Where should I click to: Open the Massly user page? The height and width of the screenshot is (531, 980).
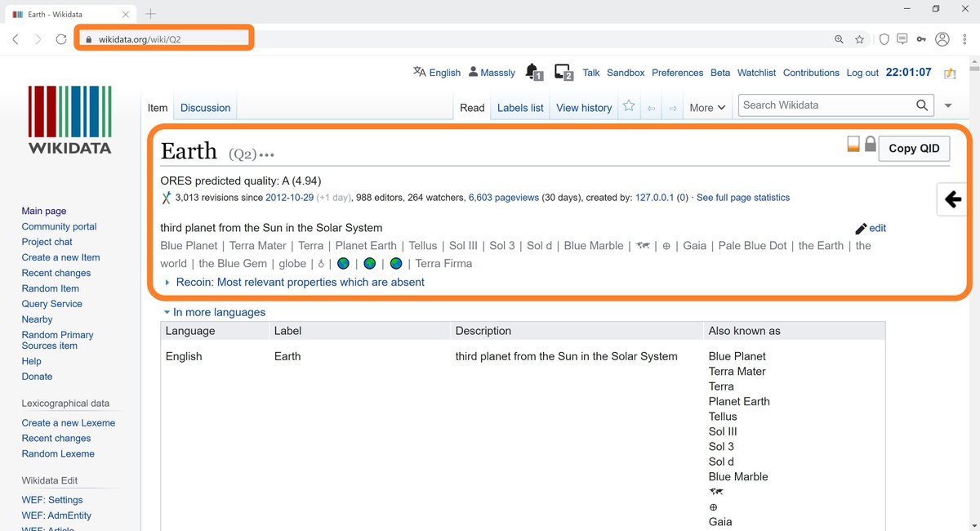(x=497, y=73)
